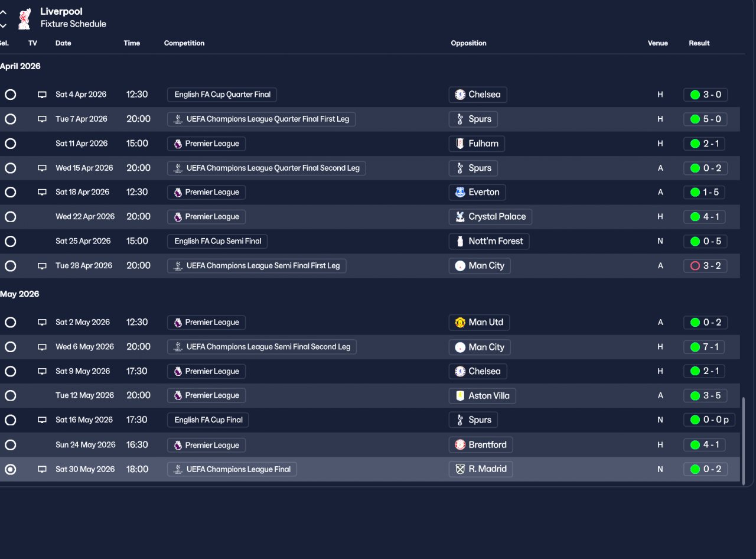Screen dimensions: 756x559
Task: Sort by the Result column header
Action: tap(699, 43)
